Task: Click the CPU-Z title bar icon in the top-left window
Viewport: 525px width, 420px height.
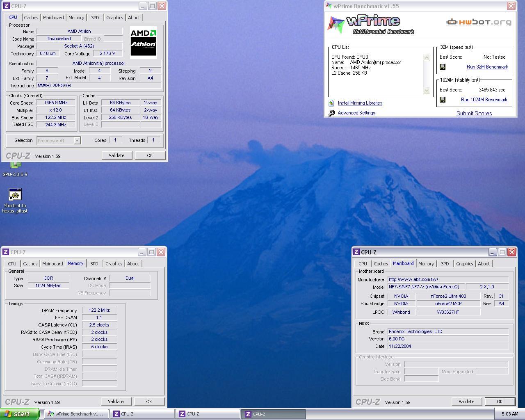Action: [x=6, y=6]
